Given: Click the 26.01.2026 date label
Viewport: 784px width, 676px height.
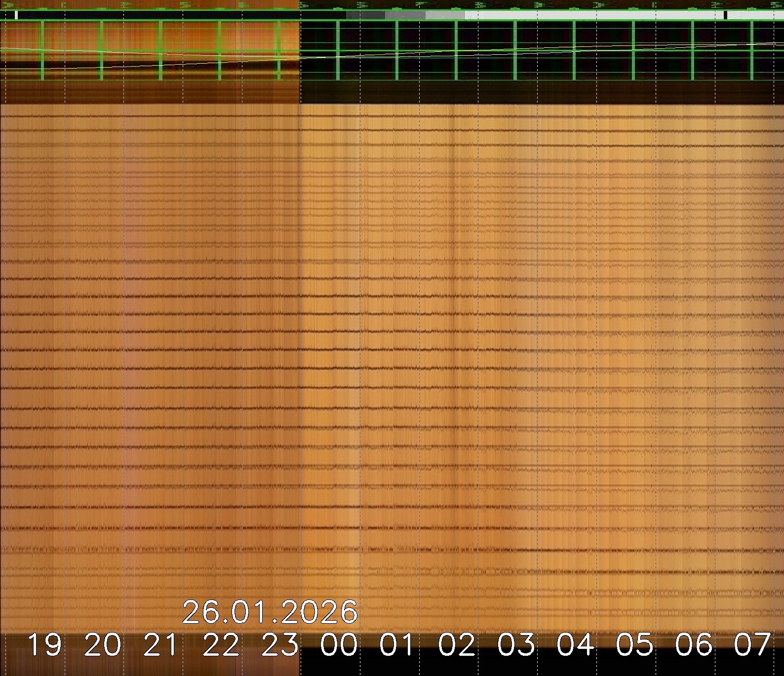Looking at the screenshot, I should [270, 612].
